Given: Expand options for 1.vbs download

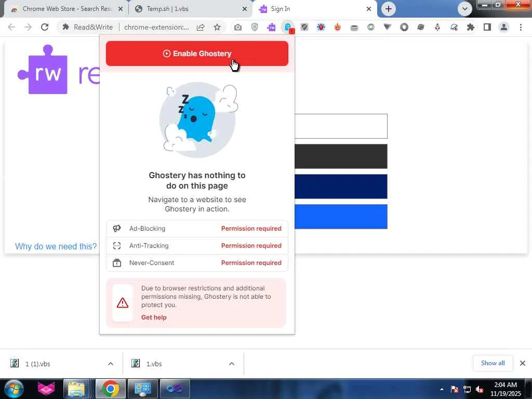Looking at the screenshot, I should coord(232,364).
